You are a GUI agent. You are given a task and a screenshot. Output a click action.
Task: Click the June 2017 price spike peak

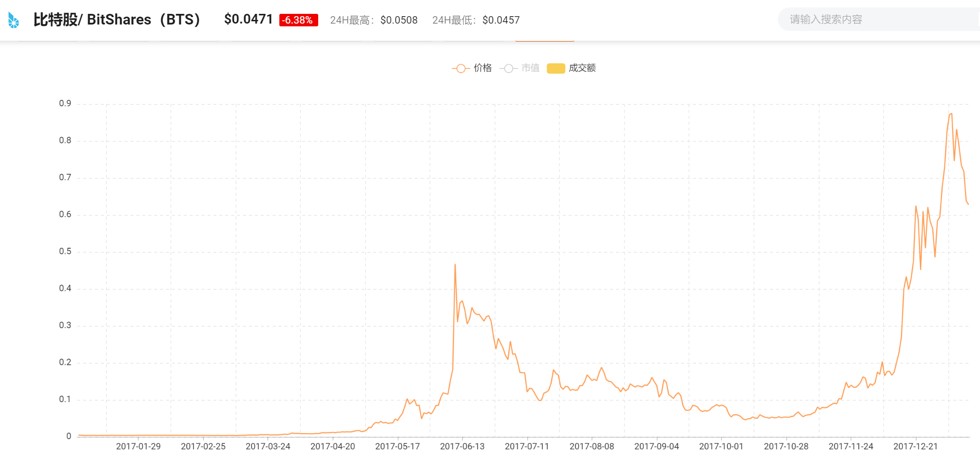coord(455,265)
